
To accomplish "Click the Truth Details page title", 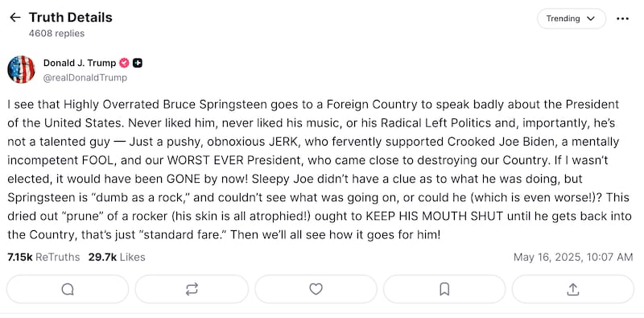I will coord(70,17).
